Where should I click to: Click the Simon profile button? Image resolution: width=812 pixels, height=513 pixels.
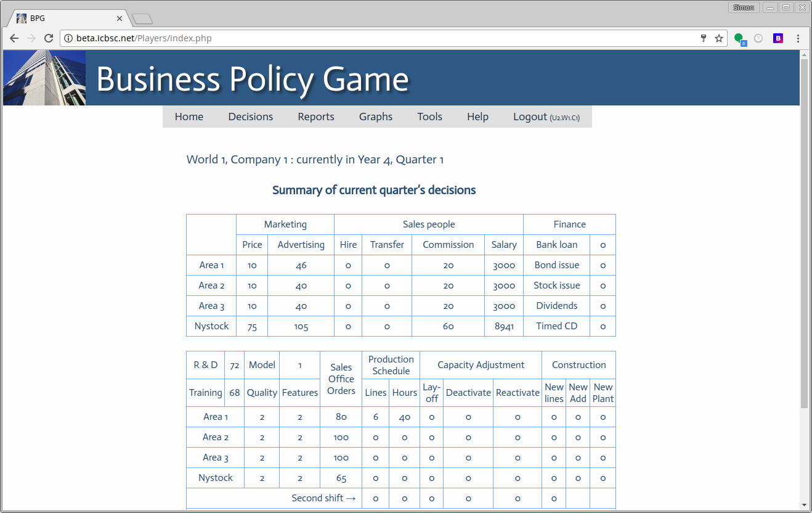[x=743, y=7]
